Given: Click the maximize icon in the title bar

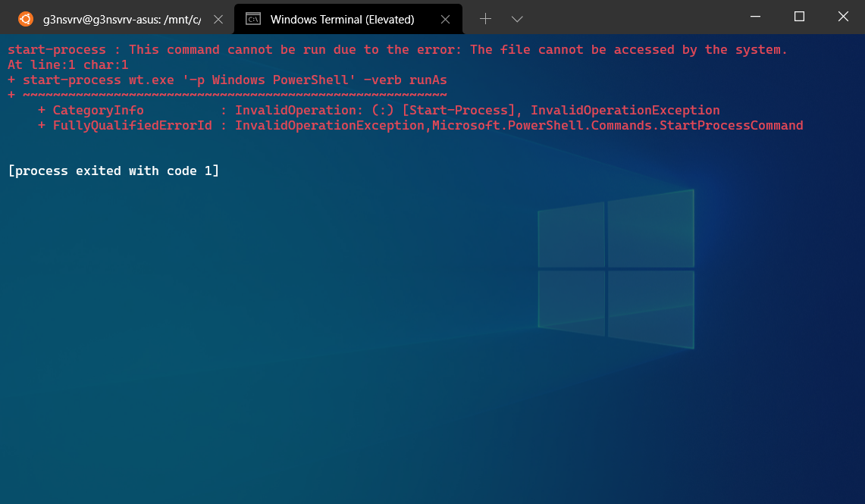Looking at the screenshot, I should pos(798,17).
